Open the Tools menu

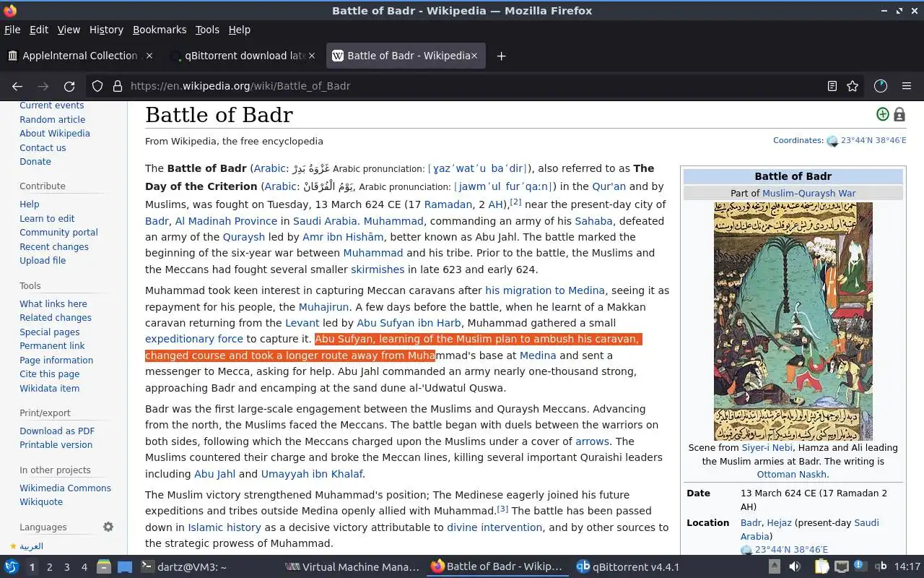pyautogui.click(x=207, y=30)
